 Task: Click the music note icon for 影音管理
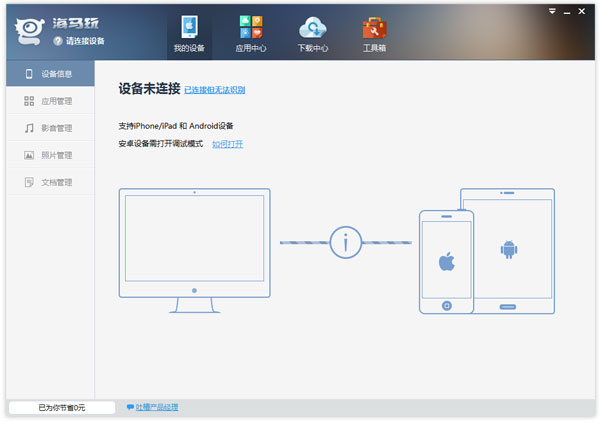click(29, 128)
